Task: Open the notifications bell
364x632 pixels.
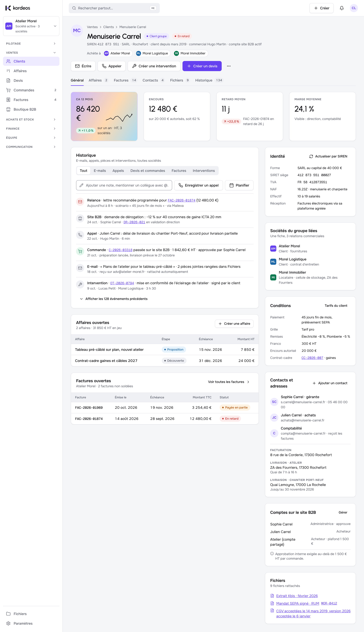Action: [x=342, y=8]
